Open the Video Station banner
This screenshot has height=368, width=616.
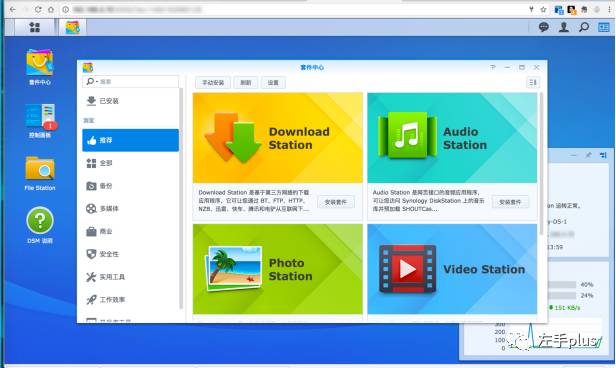[452, 269]
